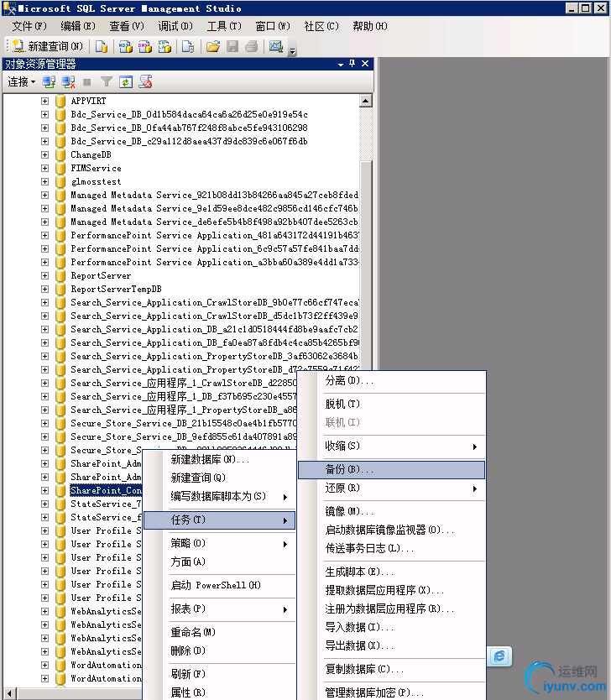Screen dimensions: 611x700
Task: Expand the glmosstest database node
Action: tap(44, 181)
